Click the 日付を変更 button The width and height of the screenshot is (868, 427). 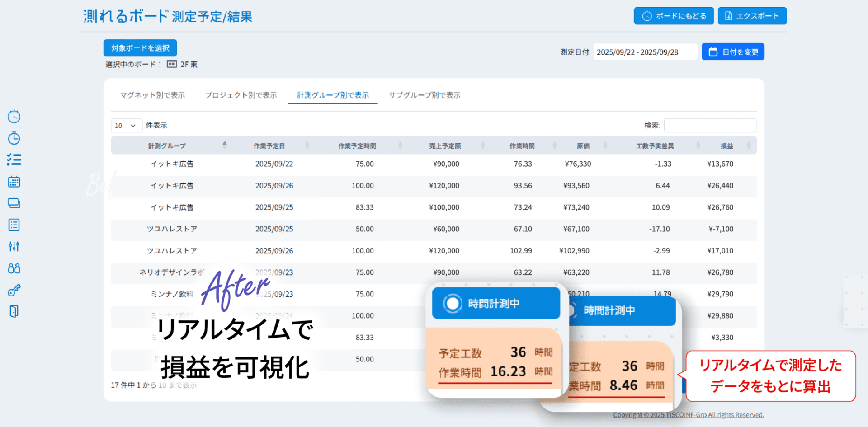pyautogui.click(x=733, y=52)
